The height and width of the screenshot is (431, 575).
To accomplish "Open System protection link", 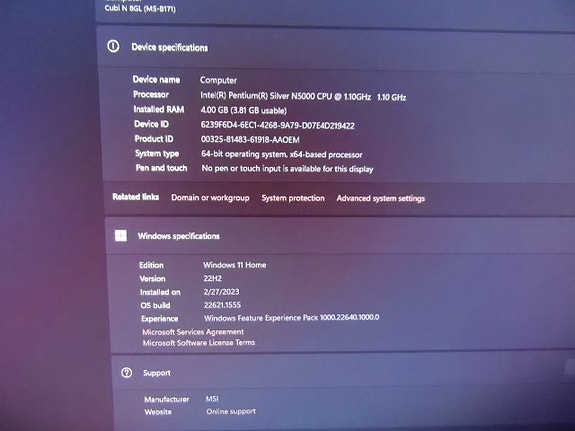I will point(293,198).
